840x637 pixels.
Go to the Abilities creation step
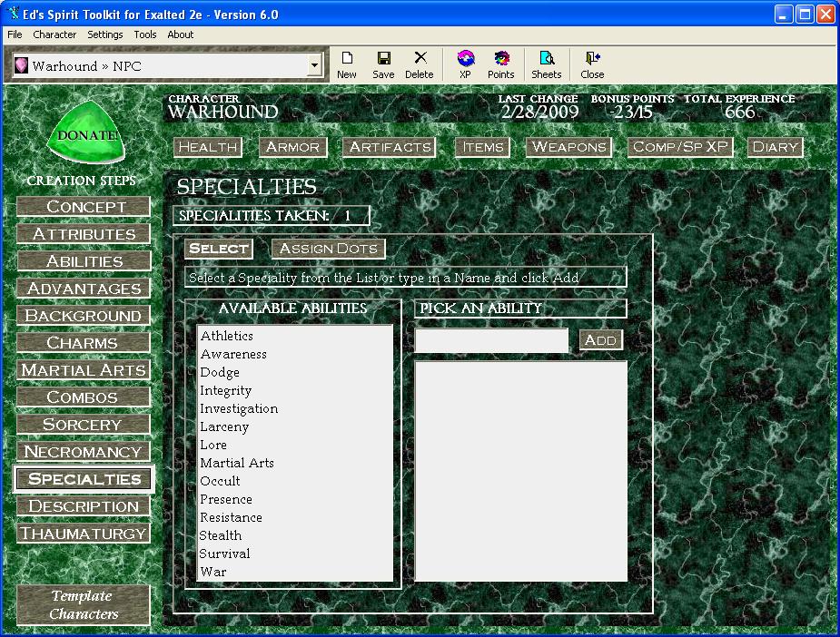click(x=84, y=261)
